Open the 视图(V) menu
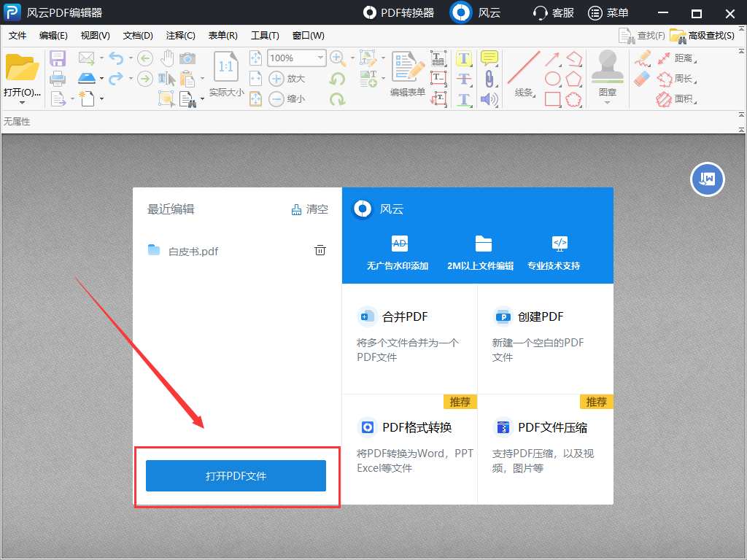 click(96, 36)
